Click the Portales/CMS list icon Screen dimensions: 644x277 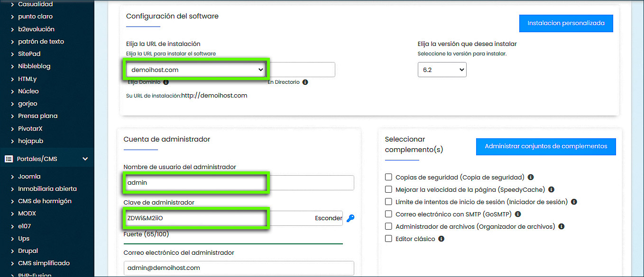click(9, 159)
